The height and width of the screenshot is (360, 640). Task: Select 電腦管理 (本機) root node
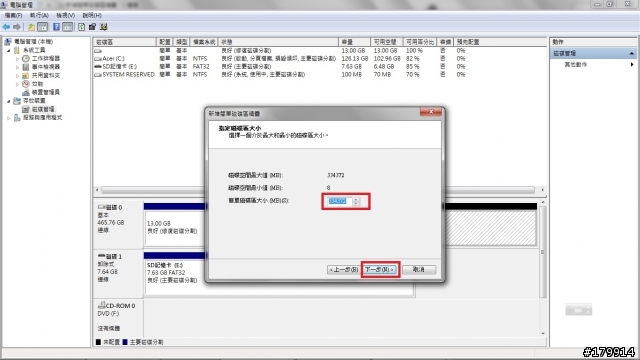[33, 42]
